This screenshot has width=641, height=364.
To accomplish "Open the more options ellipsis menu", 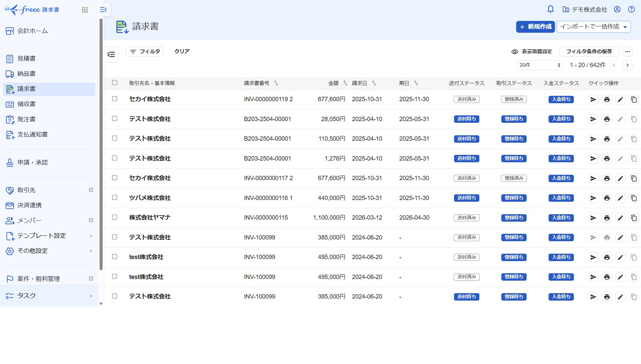I will (627, 51).
